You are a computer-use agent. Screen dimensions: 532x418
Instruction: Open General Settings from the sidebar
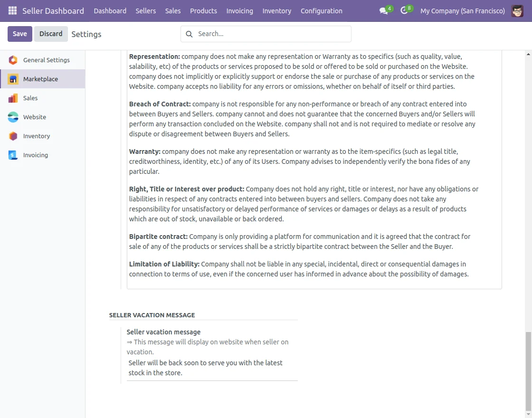(13, 60)
